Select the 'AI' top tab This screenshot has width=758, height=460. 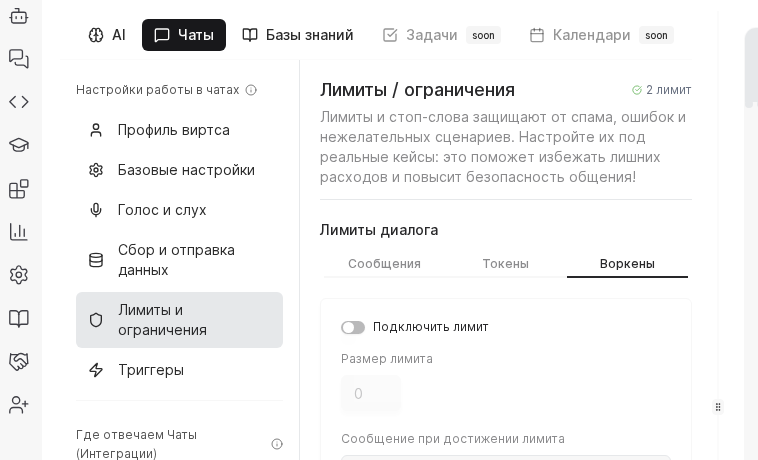click(107, 35)
